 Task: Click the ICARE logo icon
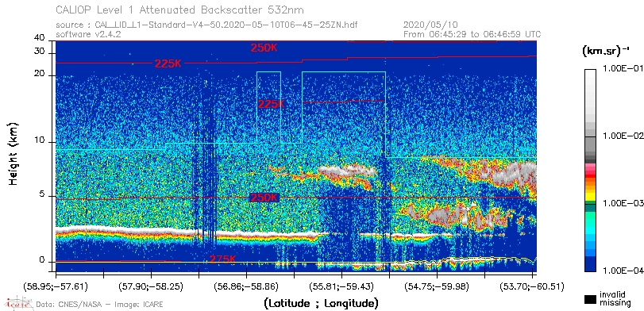pos(18,303)
